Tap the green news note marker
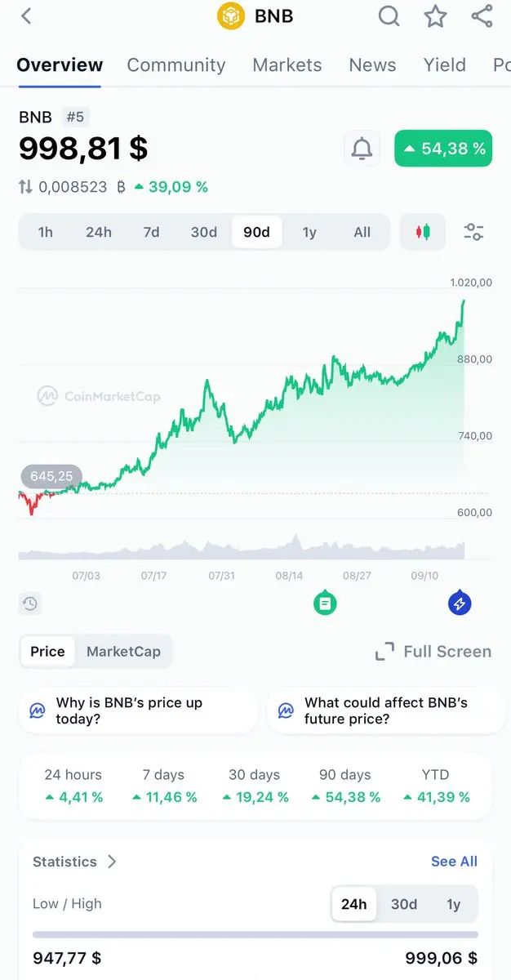This screenshot has height=980, width=511. (325, 604)
